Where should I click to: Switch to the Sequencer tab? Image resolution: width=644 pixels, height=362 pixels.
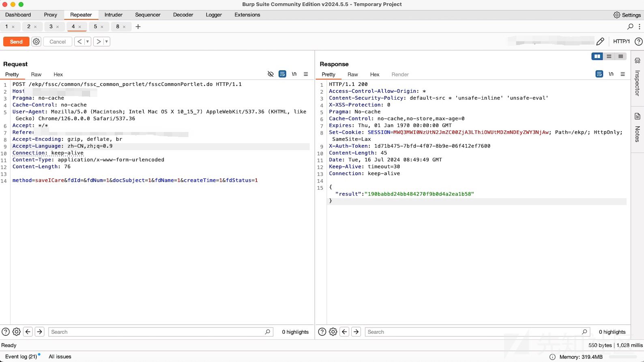[148, 15]
